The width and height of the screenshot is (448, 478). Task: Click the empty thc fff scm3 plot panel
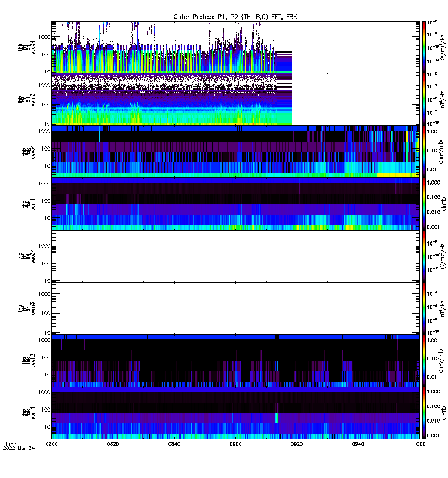pos(235,308)
